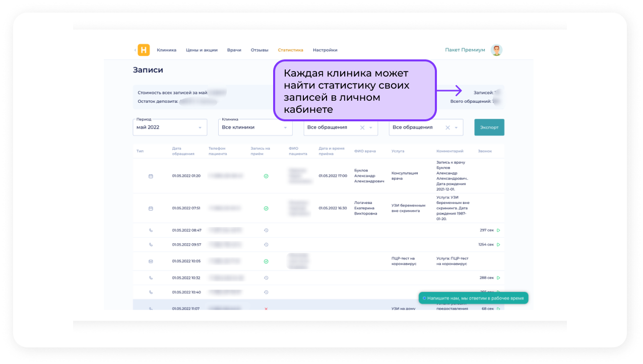Play the 1254 сек call recording
643x364 pixels.
click(498, 244)
